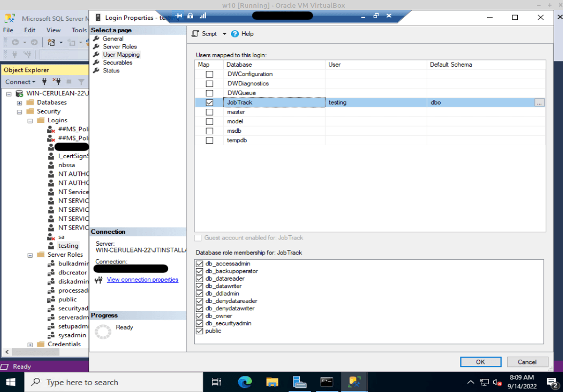This screenshot has width=563, height=392.
Task: Open the Server Roles page
Action: pyautogui.click(x=120, y=46)
